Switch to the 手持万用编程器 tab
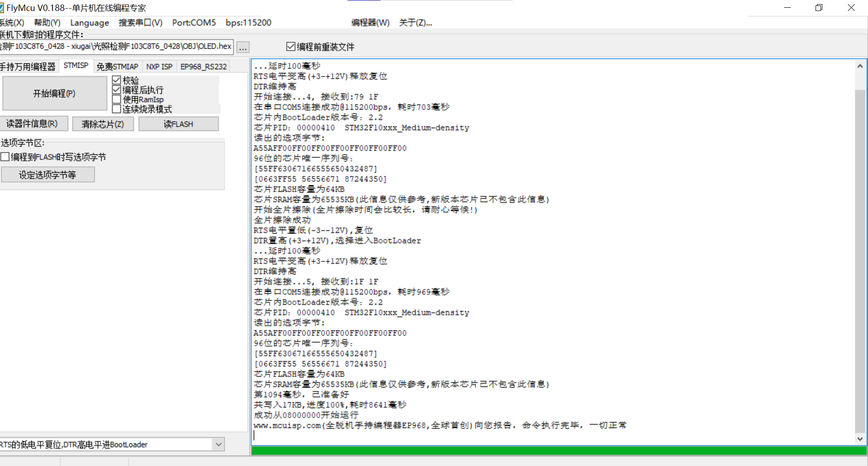 point(28,67)
